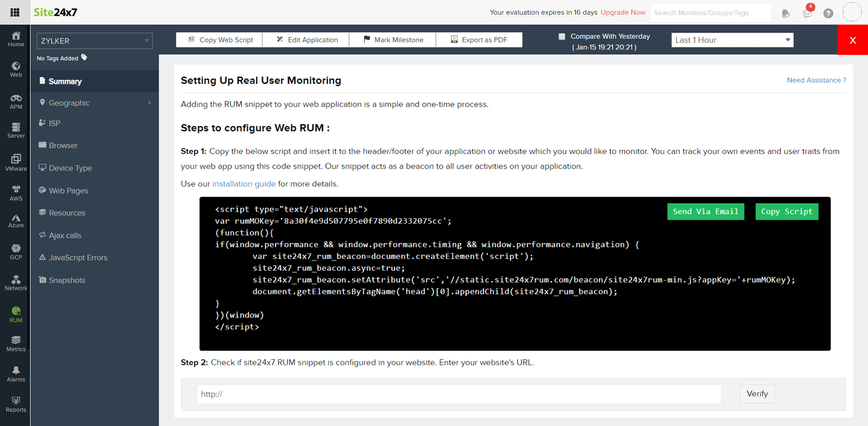Open the ZYLKER application dropdown

94,41
